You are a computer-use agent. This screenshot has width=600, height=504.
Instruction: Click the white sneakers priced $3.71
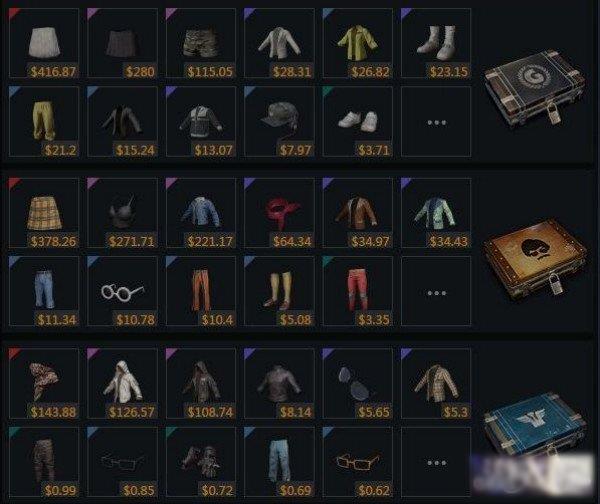(357, 121)
